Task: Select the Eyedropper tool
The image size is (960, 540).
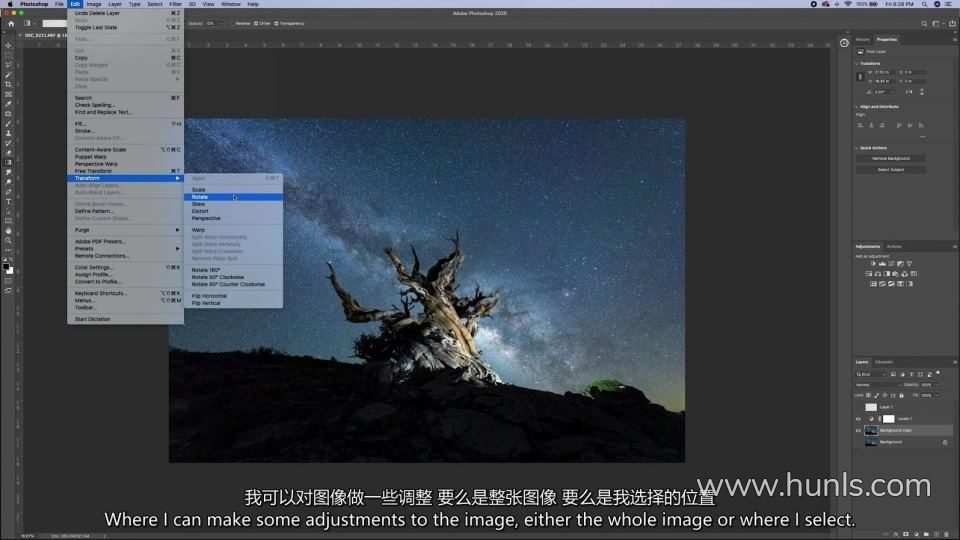Action: (9, 104)
